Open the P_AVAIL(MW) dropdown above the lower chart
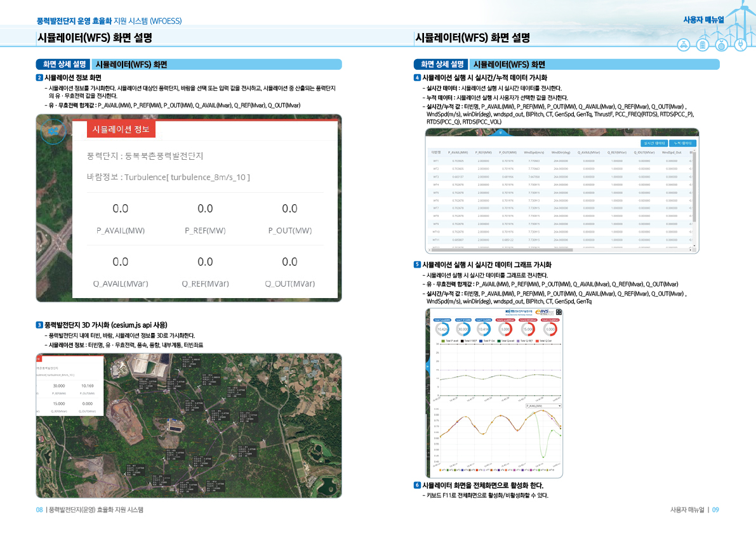 (x=543, y=406)
